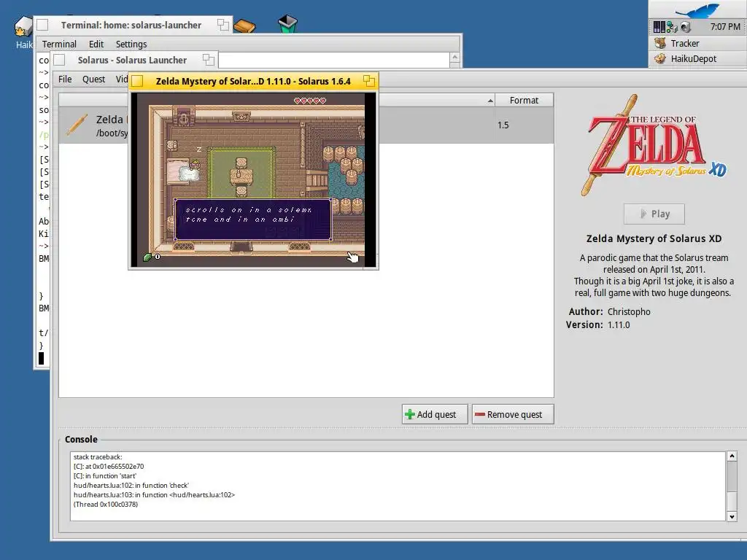Image resolution: width=747 pixels, height=560 pixels.
Task: Click the Terminal scrollbar up arrow
Action: (x=454, y=58)
